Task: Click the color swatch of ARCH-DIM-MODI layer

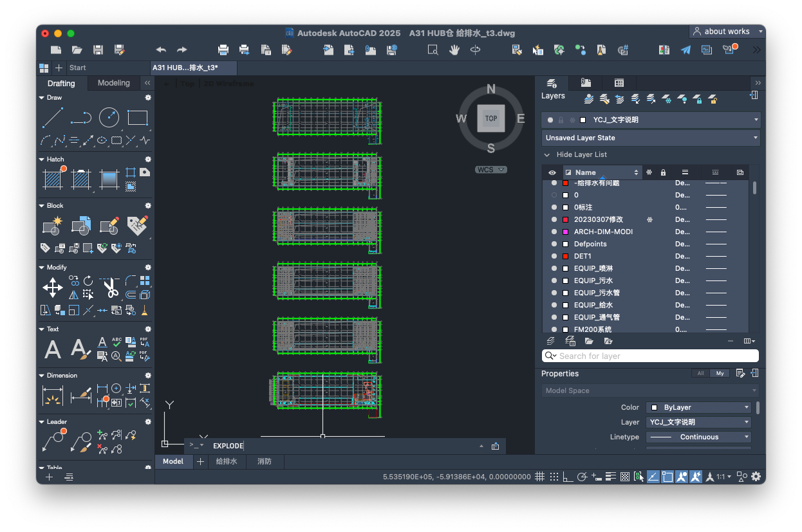Action: pyautogui.click(x=565, y=232)
